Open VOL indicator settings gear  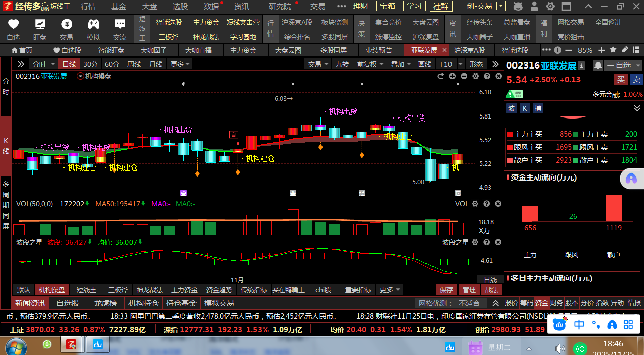pyautogui.click(x=476, y=204)
